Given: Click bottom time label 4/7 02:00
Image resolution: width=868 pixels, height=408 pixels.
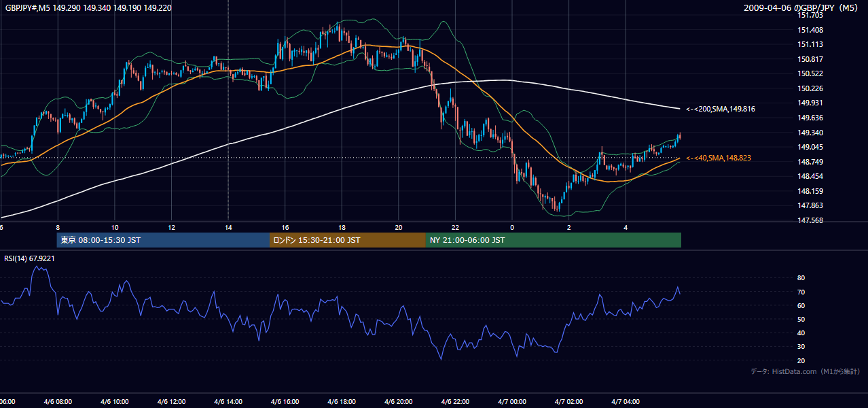Looking at the screenshot, I should coord(569,401).
